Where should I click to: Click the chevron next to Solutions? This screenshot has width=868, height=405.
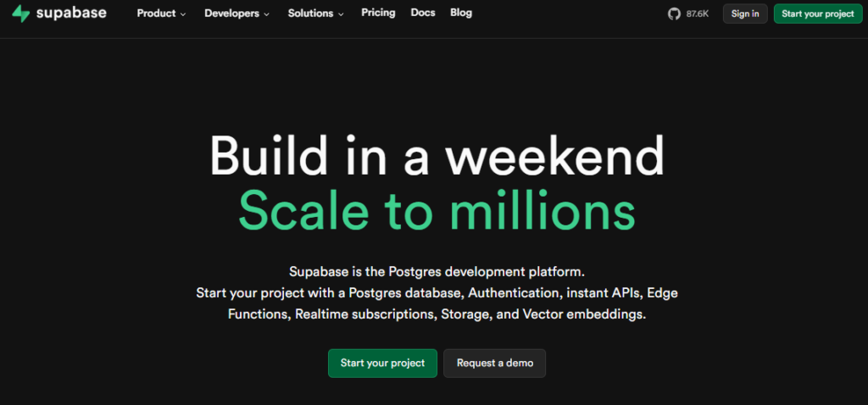point(341,14)
